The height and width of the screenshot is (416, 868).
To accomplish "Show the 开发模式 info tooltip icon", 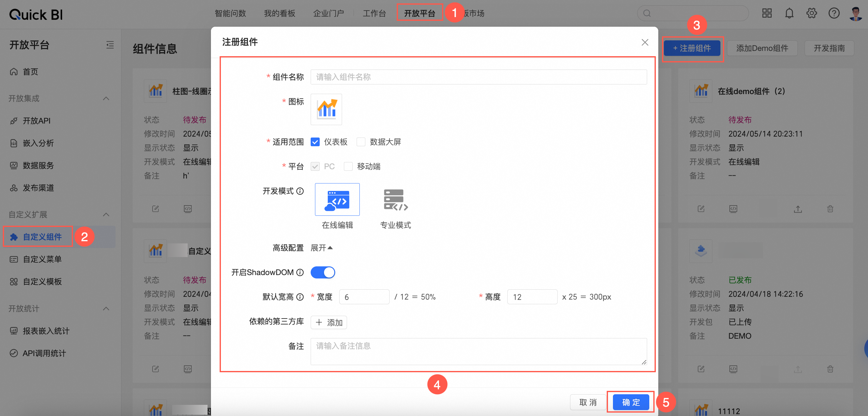I will 300,191.
